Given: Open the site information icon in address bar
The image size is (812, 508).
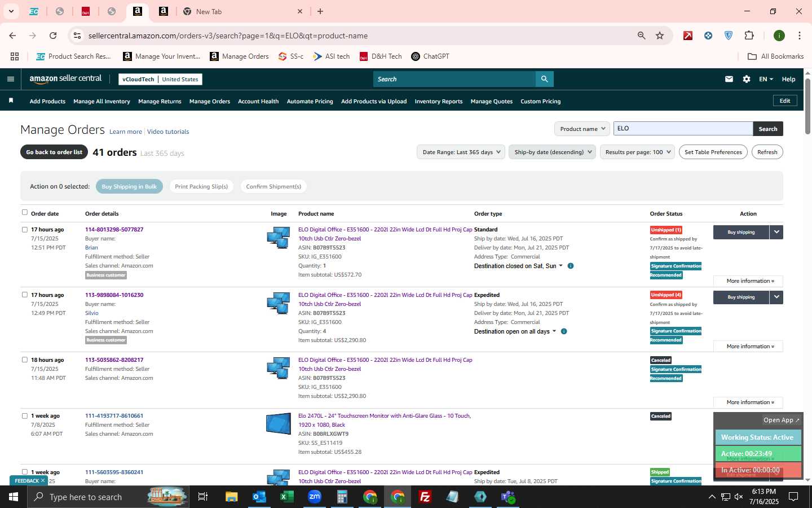Looking at the screenshot, I should (x=77, y=36).
